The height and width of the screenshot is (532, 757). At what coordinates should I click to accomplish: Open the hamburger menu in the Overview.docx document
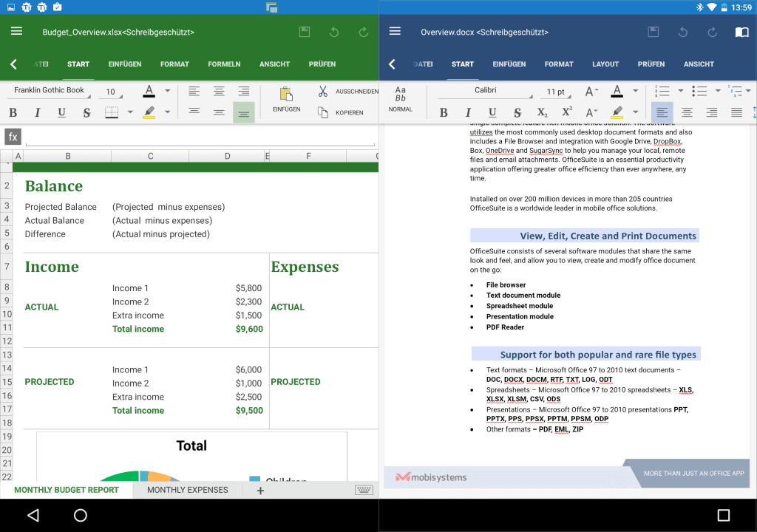[x=395, y=31]
